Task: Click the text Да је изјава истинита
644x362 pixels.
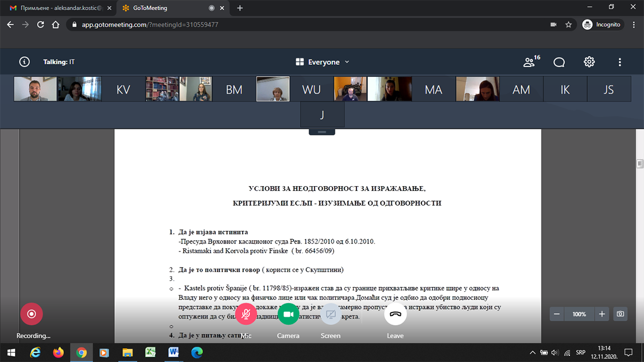Action: [x=213, y=232]
